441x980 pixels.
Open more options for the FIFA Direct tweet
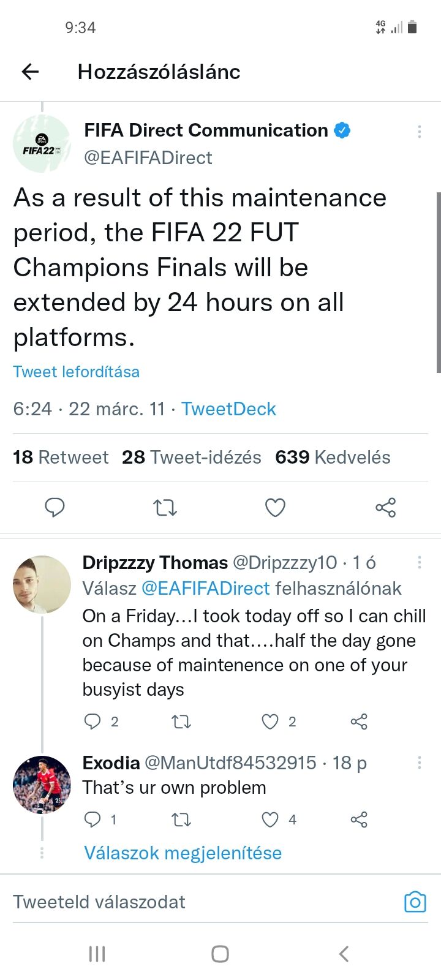419,132
